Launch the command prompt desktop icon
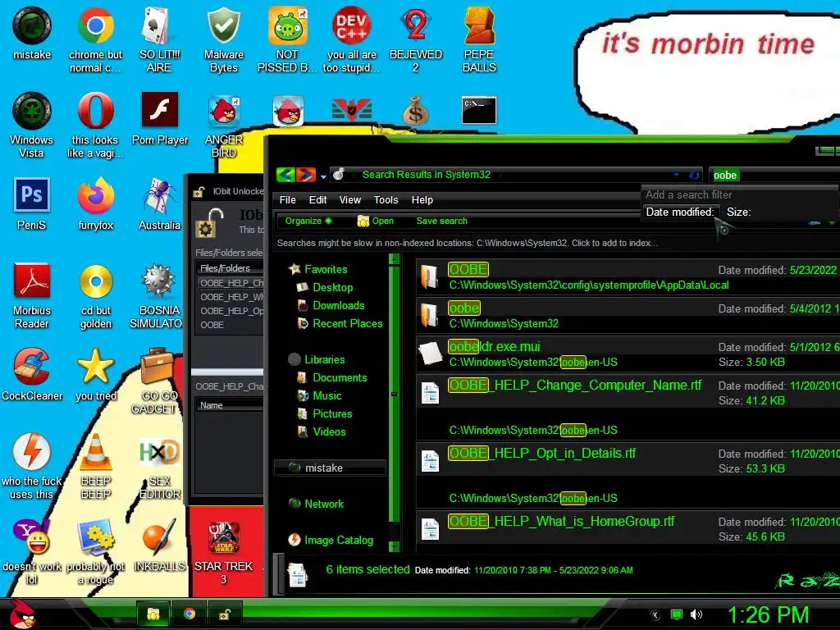The width and height of the screenshot is (840, 630). [x=479, y=110]
